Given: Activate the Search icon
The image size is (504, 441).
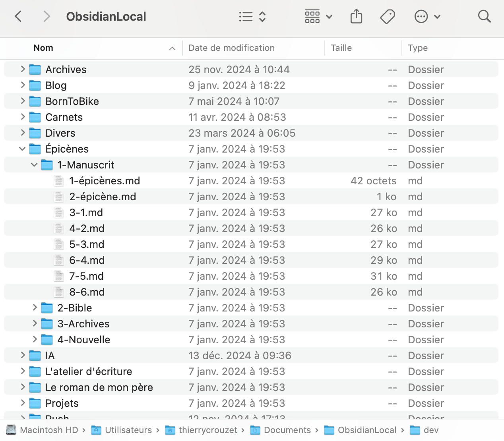Looking at the screenshot, I should pos(484,16).
